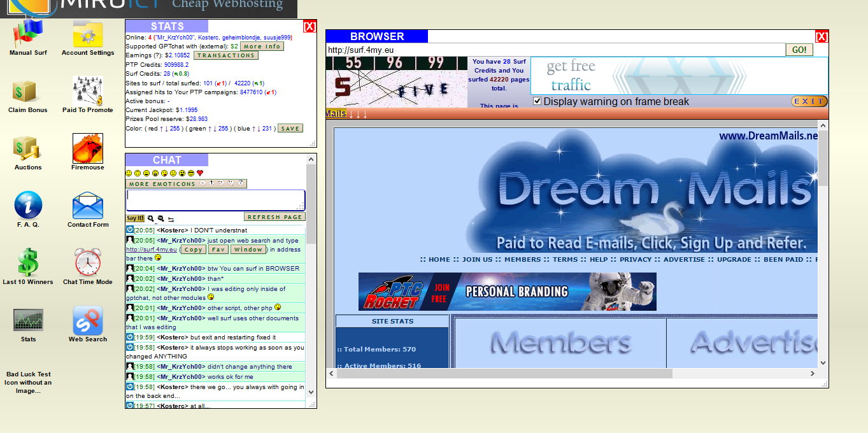Focus the Browser address bar
Screen dimensions: 868x433
(x=556, y=50)
